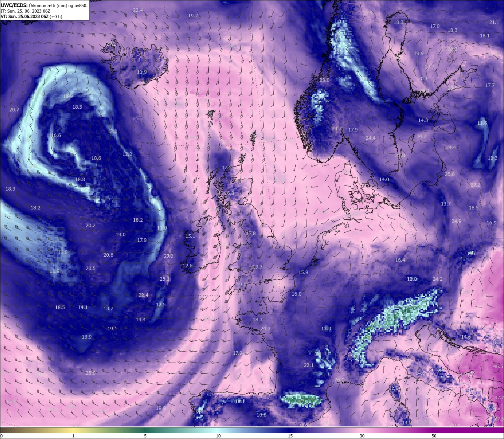504x439 pixels.
Task: Click the map value '21.1'
Action: click(x=494, y=22)
